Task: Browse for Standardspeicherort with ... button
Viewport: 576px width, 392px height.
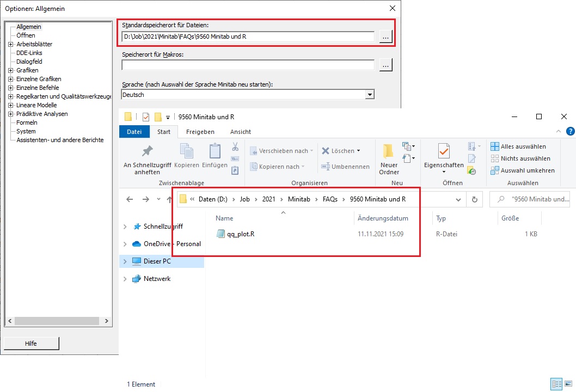Action: (x=385, y=36)
